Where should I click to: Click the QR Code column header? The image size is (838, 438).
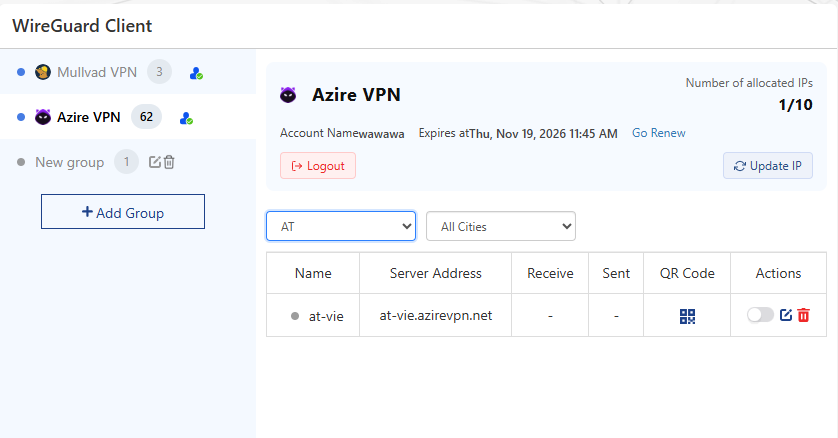tap(687, 273)
